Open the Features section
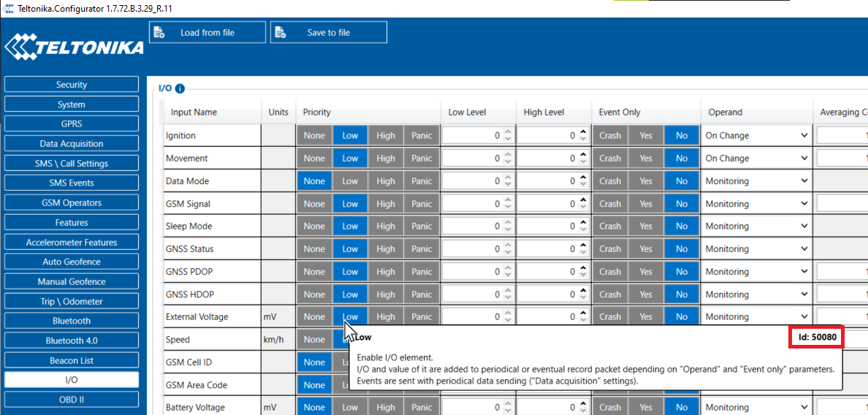Viewport: 868px width, 415px height. click(72, 222)
